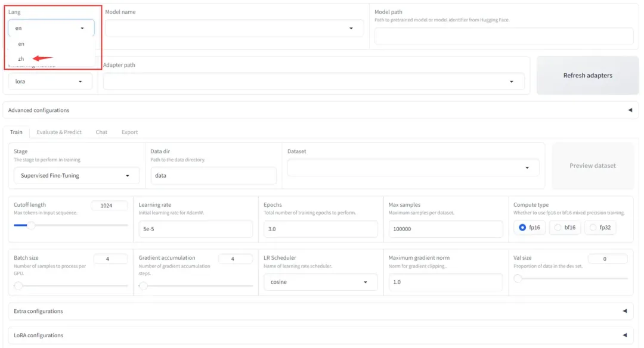Click the Refresh adapters button
Image resolution: width=644 pixels, height=348 pixels.
pos(587,76)
